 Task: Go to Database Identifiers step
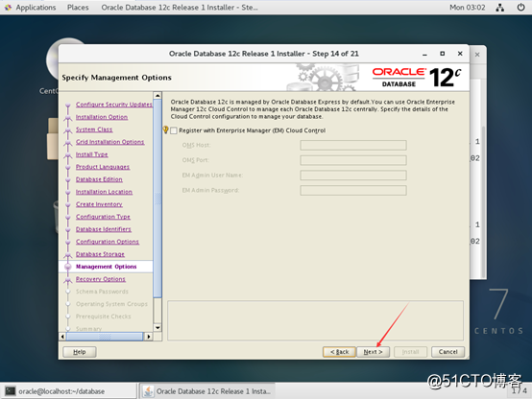[x=104, y=229]
